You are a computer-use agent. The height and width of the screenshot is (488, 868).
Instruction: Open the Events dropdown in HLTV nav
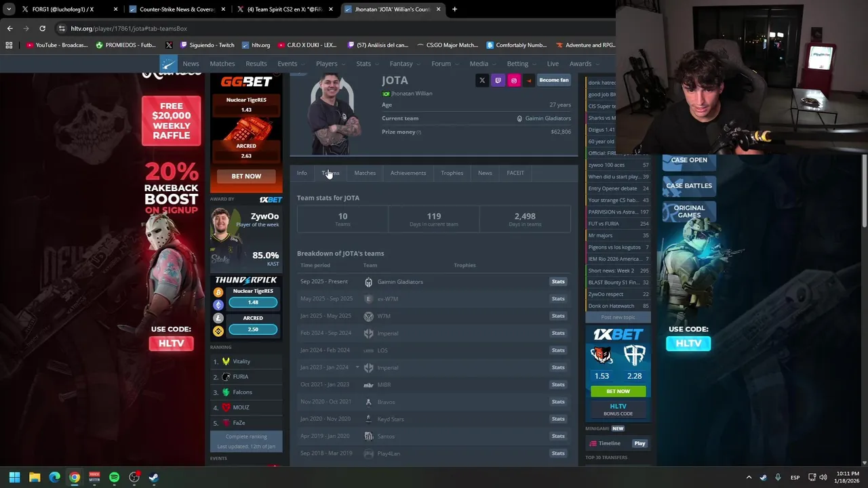[x=290, y=64]
